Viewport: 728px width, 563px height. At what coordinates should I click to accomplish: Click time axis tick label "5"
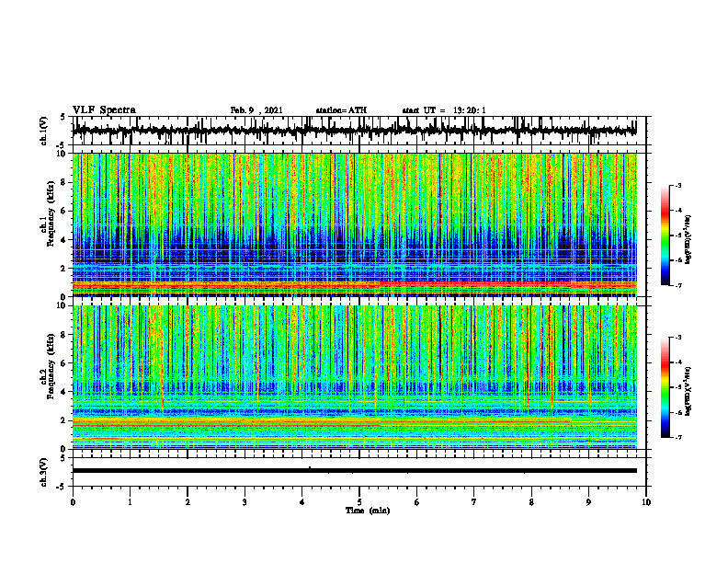[359, 502]
